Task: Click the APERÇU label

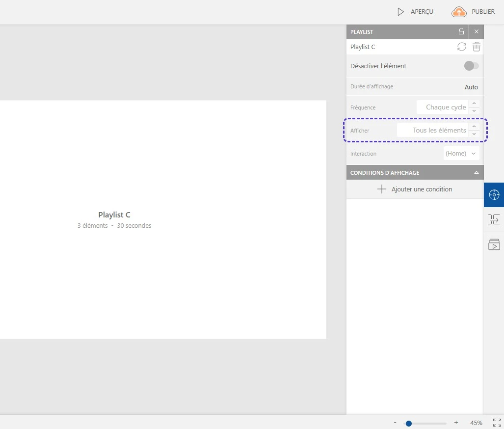Action: point(422,12)
